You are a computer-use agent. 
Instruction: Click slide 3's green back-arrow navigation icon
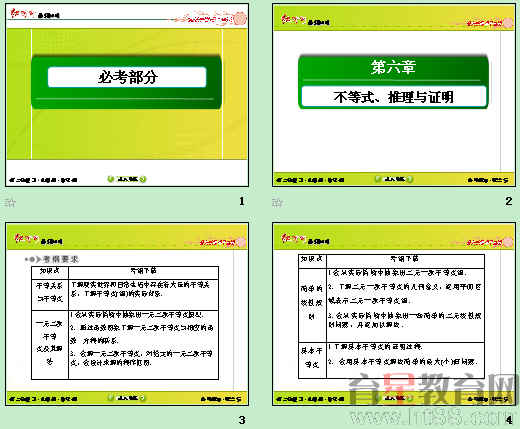click(x=111, y=398)
